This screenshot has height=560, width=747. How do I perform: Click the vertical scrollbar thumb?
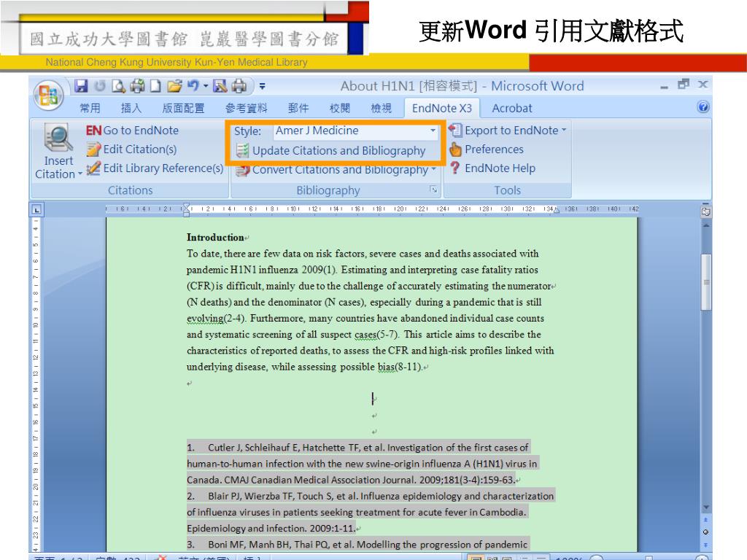point(706,282)
